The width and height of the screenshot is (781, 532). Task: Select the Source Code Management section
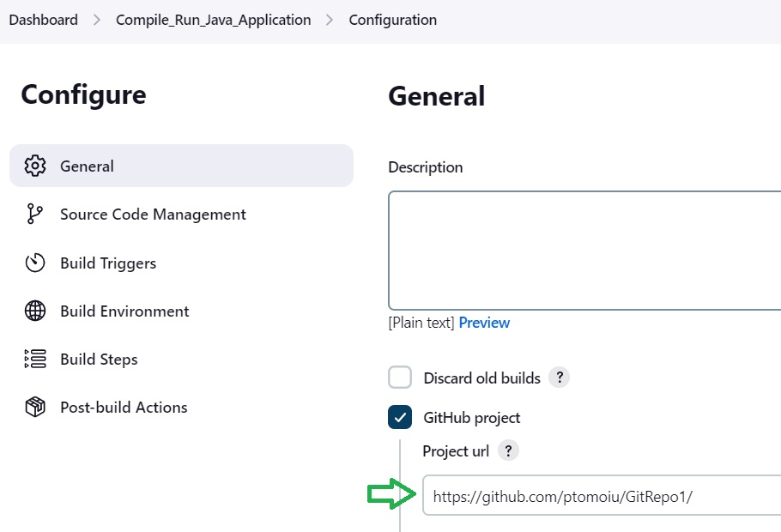click(181, 214)
